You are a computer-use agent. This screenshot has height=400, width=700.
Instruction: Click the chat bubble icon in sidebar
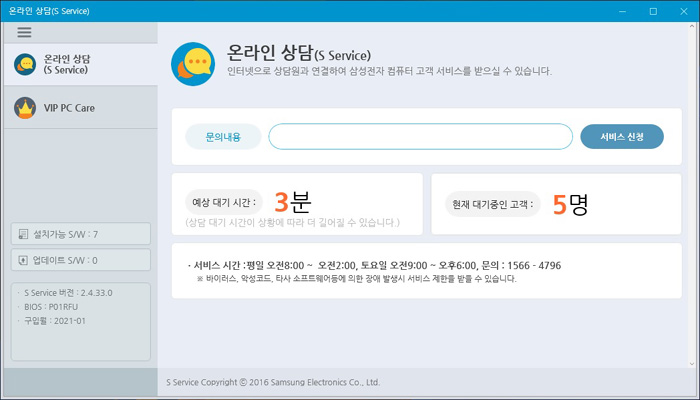click(x=25, y=64)
